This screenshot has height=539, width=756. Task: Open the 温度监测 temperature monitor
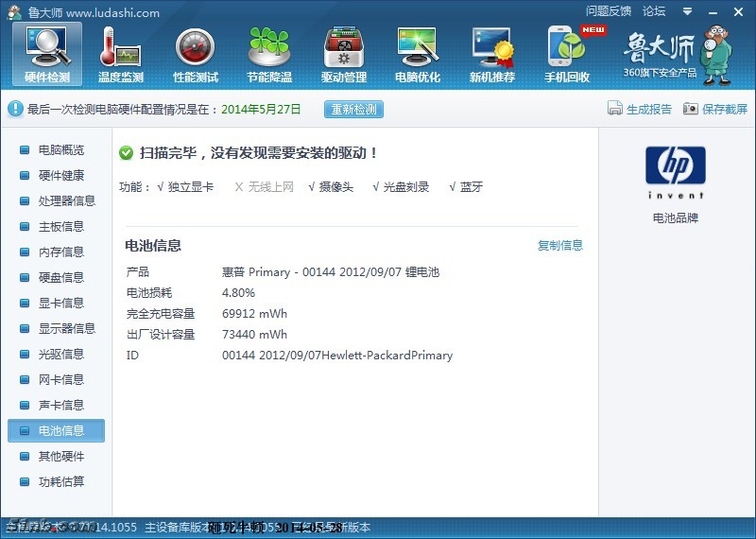[121, 54]
